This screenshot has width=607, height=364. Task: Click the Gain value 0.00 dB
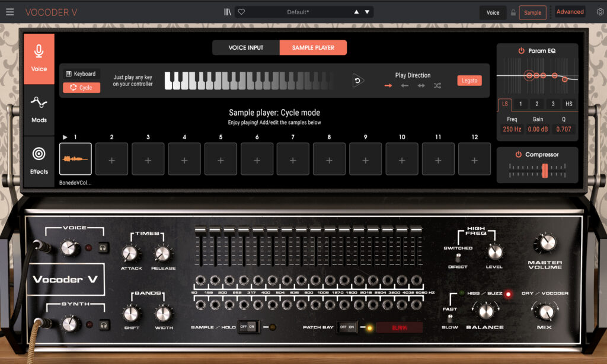point(538,129)
